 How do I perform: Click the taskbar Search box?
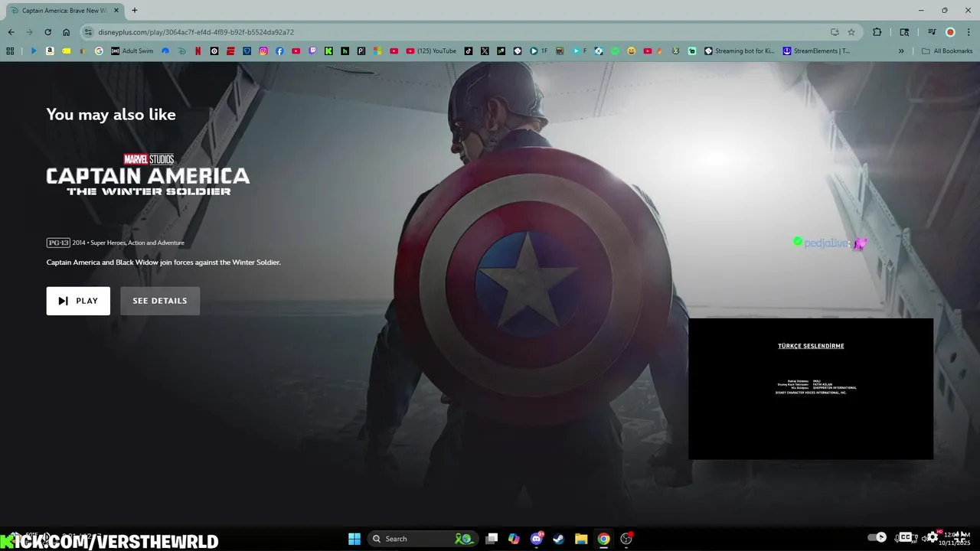(423, 539)
